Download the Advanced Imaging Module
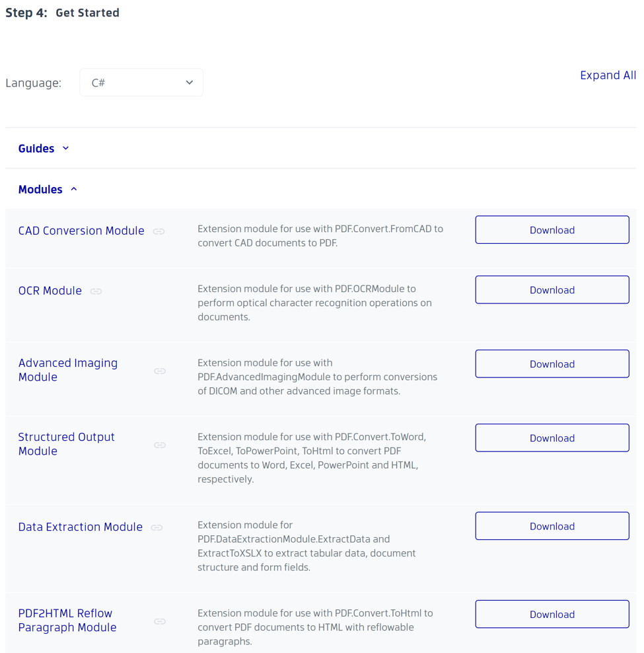The image size is (644, 653). 552,364
